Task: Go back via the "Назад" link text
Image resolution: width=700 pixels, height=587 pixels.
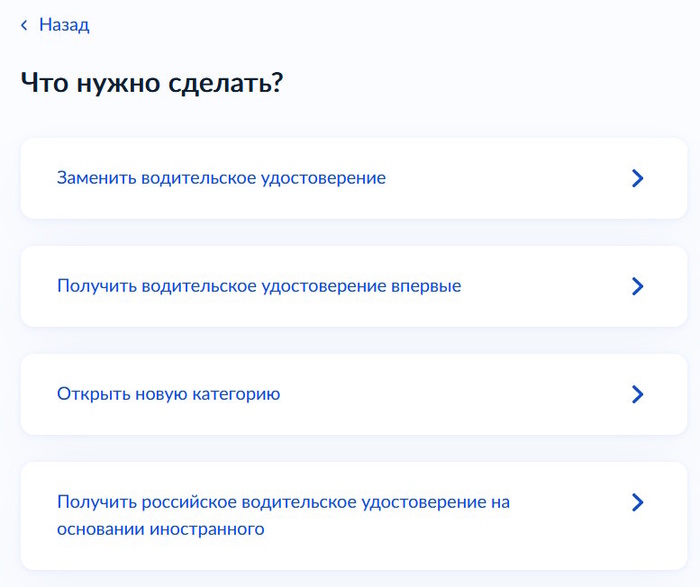Action: pyautogui.click(x=64, y=25)
